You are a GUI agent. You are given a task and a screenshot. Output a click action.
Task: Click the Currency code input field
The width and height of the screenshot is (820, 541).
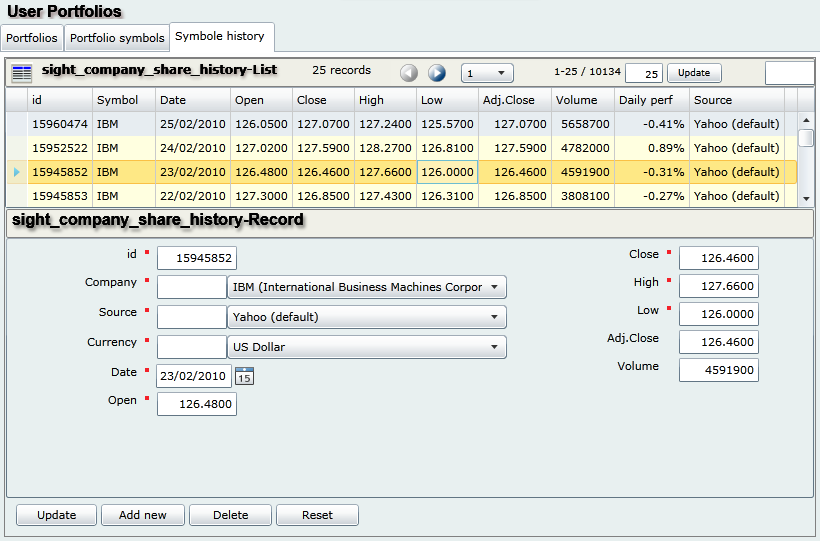click(191, 347)
